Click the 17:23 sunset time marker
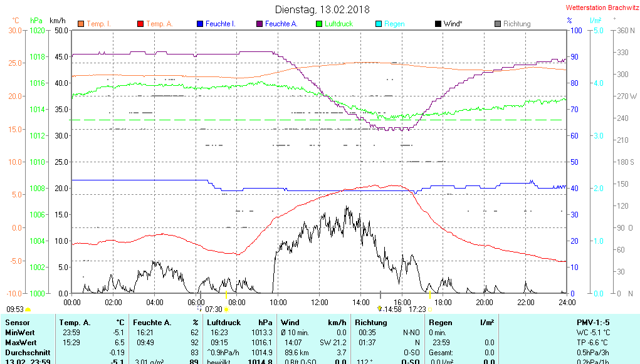Viewport: 640px width, 364px height. pos(417,309)
